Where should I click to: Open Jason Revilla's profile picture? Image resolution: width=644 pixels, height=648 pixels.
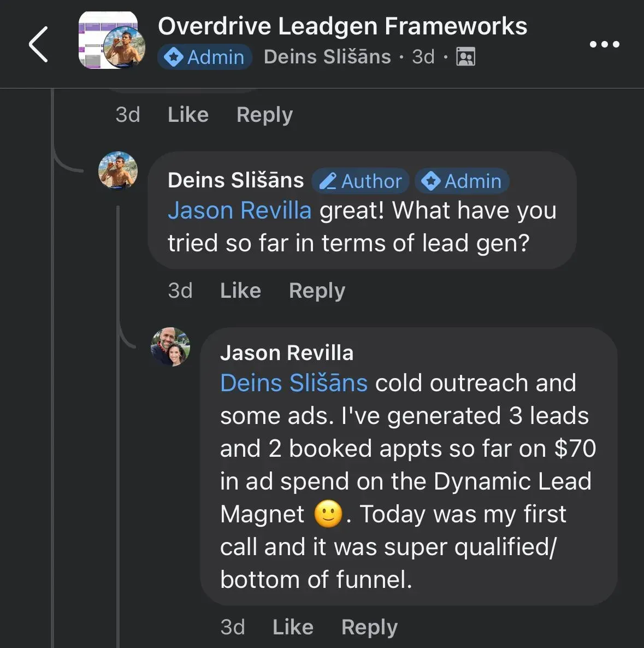point(170,347)
